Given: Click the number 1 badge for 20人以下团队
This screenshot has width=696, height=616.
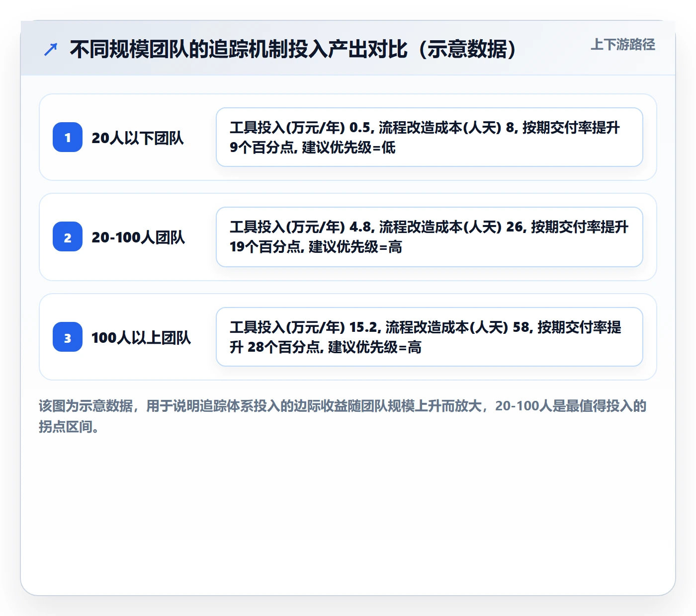Looking at the screenshot, I should [x=68, y=137].
